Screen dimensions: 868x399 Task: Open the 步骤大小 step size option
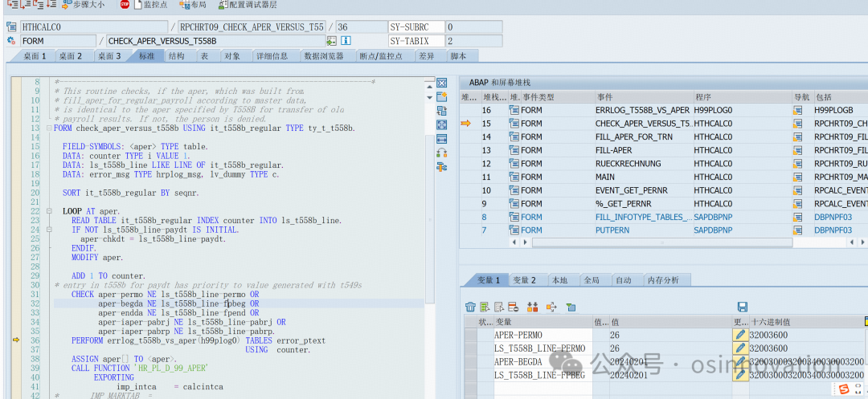[x=83, y=5]
